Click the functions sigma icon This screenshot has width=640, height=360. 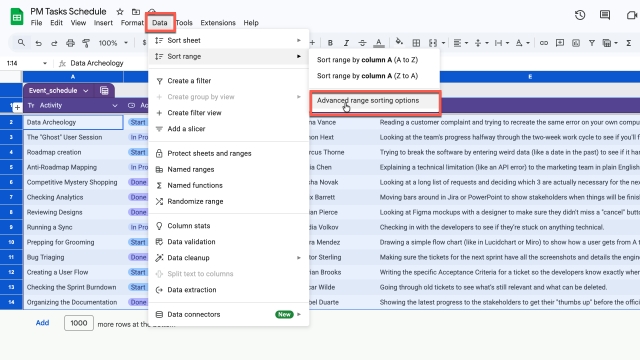pos(629,43)
